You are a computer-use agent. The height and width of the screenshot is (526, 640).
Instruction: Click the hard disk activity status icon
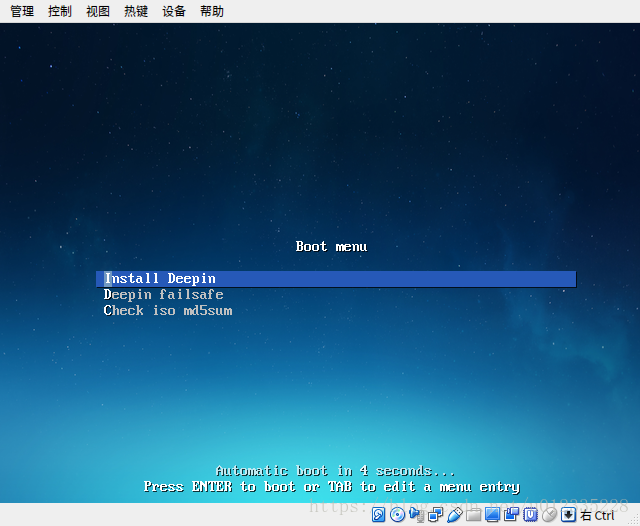click(378, 515)
